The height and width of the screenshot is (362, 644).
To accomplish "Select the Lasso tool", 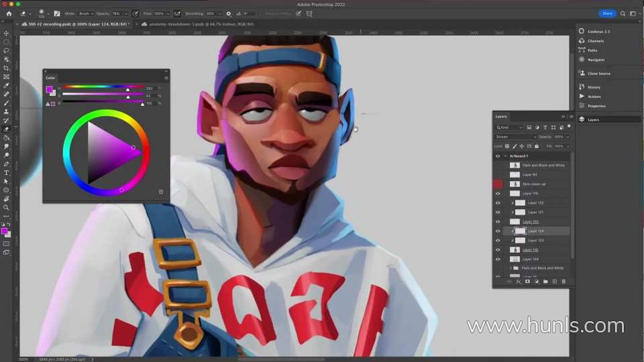I will tap(6, 50).
